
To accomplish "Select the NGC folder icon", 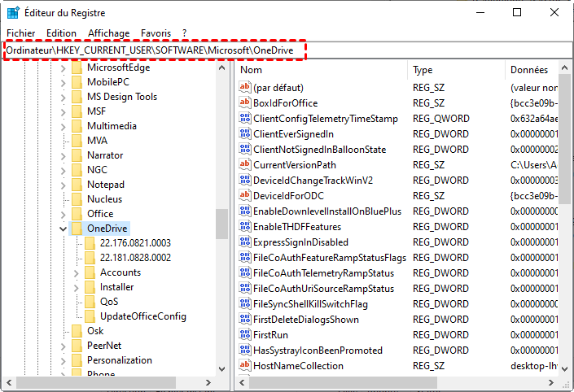I will (x=77, y=170).
